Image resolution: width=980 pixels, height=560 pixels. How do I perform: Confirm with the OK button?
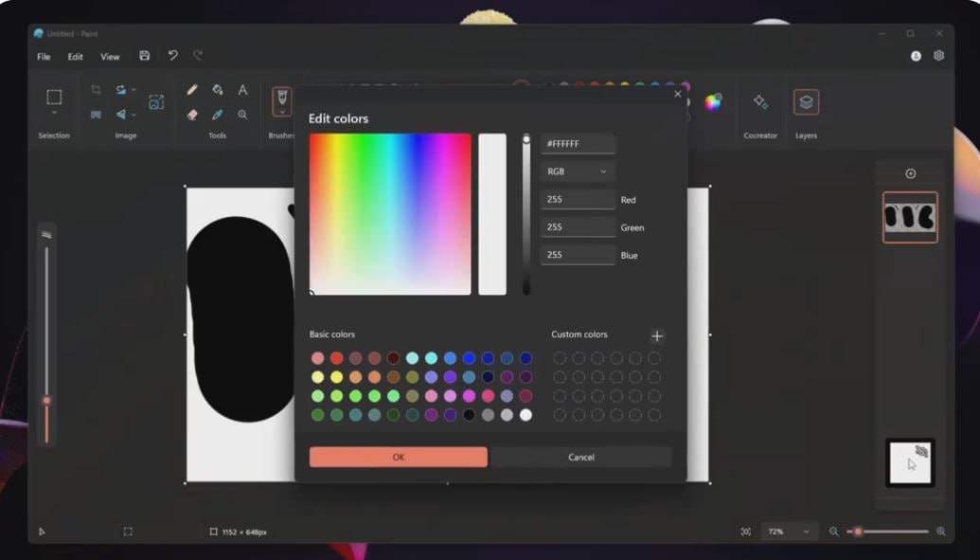398,457
